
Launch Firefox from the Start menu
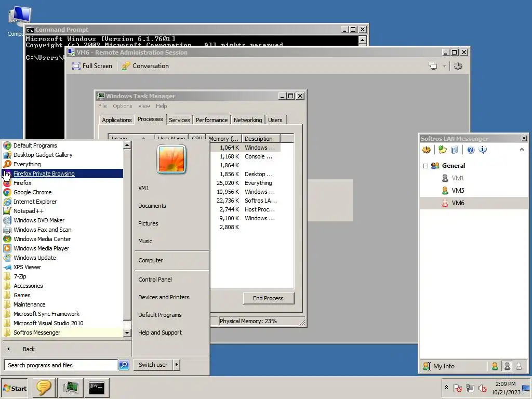(63, 183)
